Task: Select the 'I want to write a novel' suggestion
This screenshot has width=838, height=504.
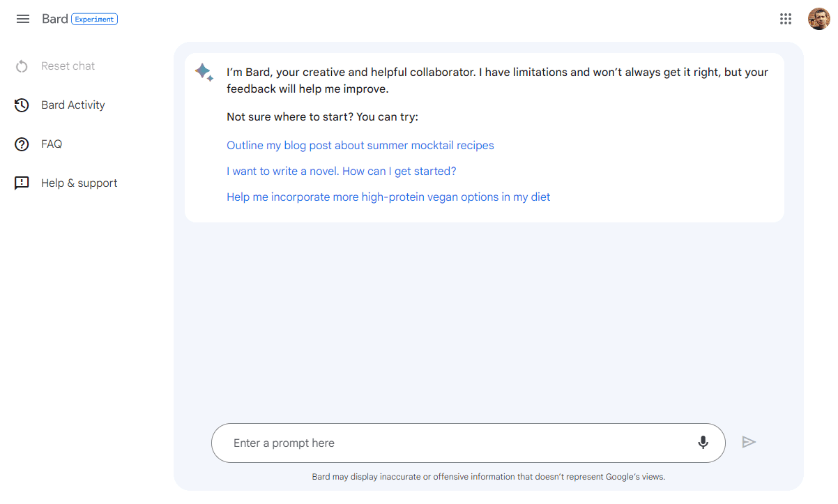Action: tap(341, 171)
